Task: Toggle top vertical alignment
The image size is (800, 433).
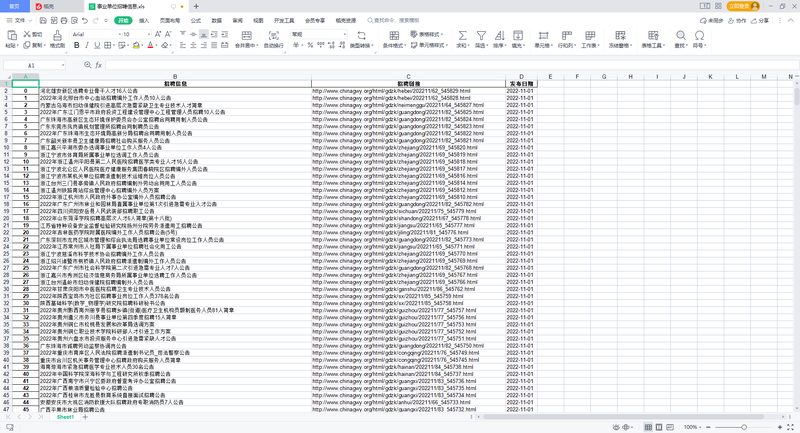Action: 183,34
